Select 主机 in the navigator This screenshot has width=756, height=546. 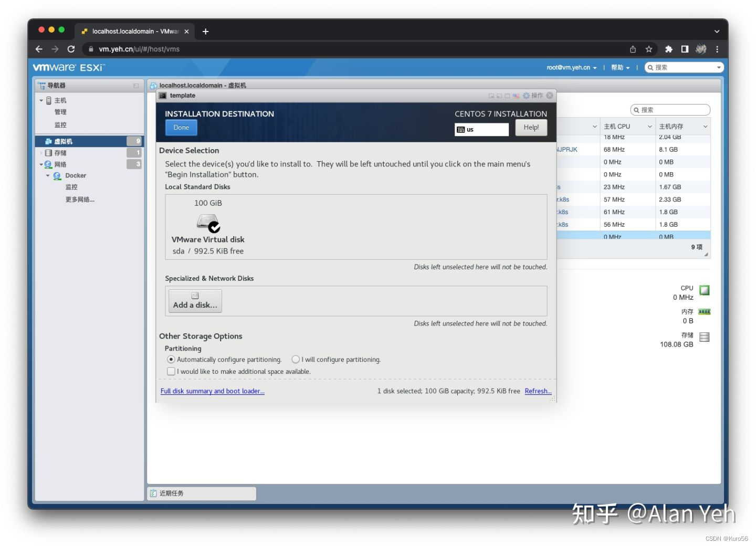[x=60, y=100]
